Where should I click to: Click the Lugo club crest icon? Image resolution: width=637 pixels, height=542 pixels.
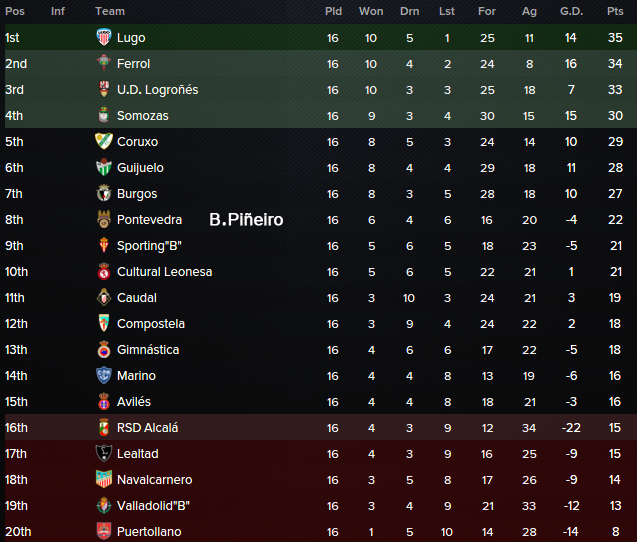pos(104,37)
